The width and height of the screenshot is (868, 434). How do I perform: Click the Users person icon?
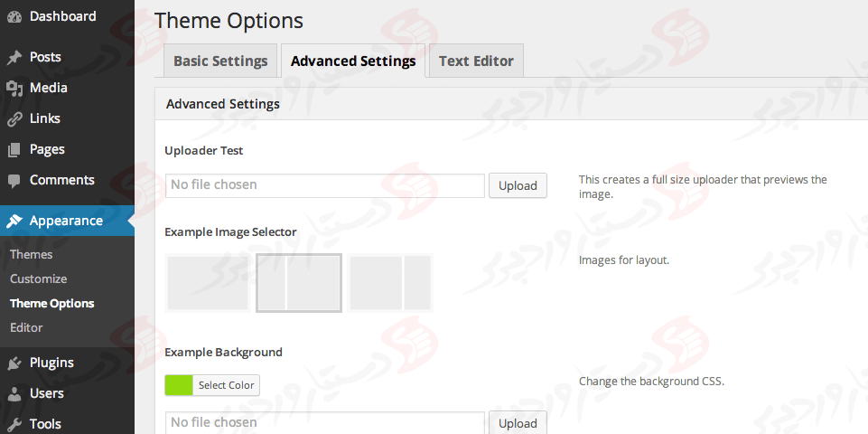point(14,393)
